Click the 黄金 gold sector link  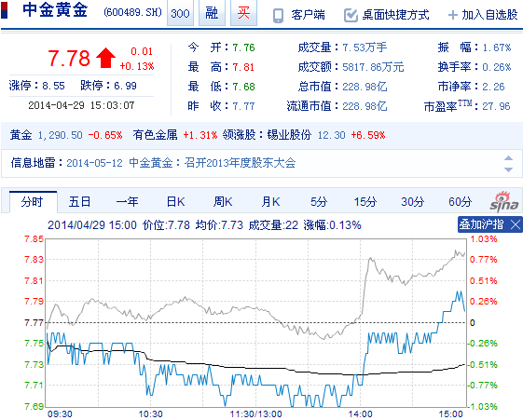pyautogui.click(x=21, y=135)
